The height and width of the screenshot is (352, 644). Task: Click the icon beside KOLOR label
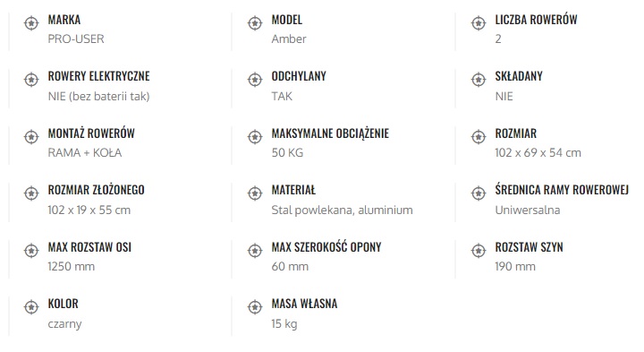(31, 307)
